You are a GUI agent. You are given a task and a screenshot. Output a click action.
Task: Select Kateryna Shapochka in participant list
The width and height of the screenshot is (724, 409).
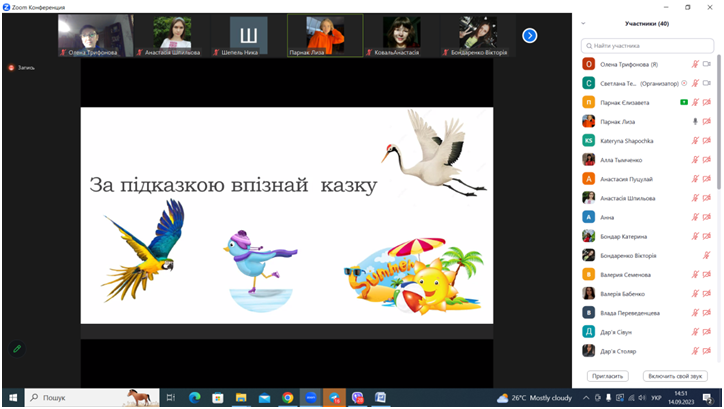[628, 140]
